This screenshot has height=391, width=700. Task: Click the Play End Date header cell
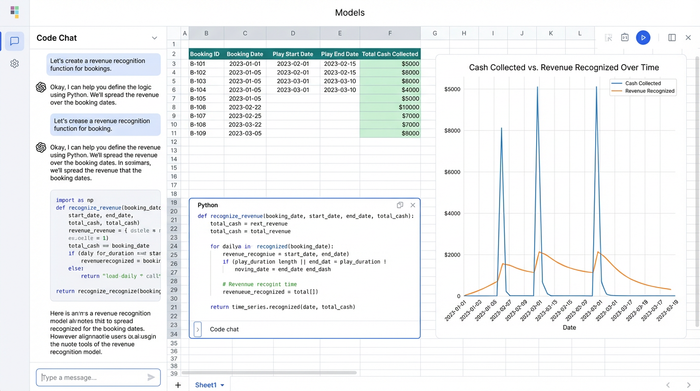point(340,54)
